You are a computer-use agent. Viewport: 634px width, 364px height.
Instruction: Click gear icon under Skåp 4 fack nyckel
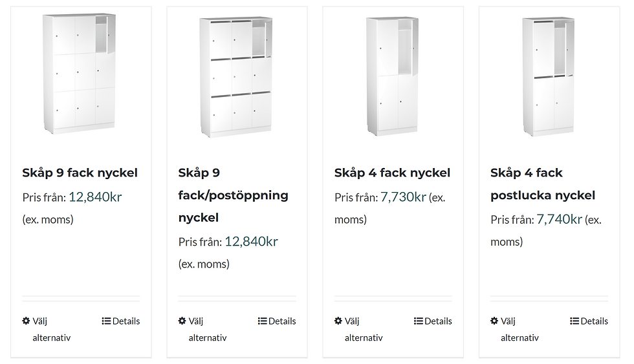coord(338,321)
